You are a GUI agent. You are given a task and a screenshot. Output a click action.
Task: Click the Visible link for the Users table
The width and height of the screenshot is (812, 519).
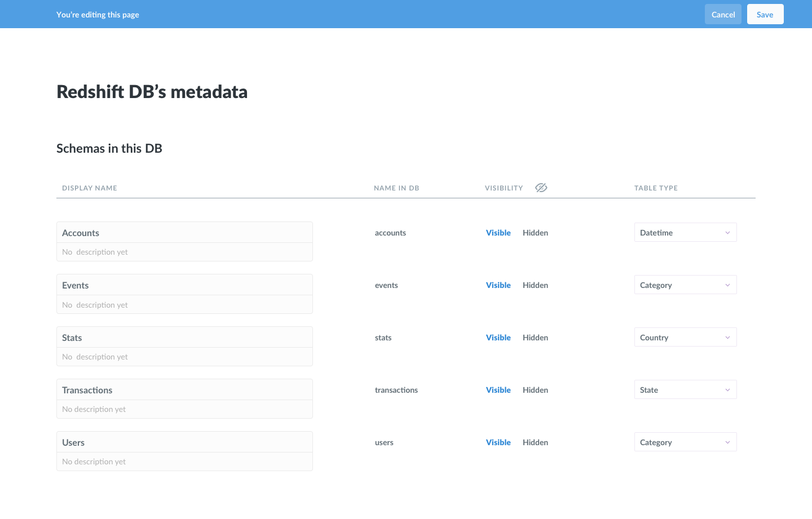[x=498, y=442]
